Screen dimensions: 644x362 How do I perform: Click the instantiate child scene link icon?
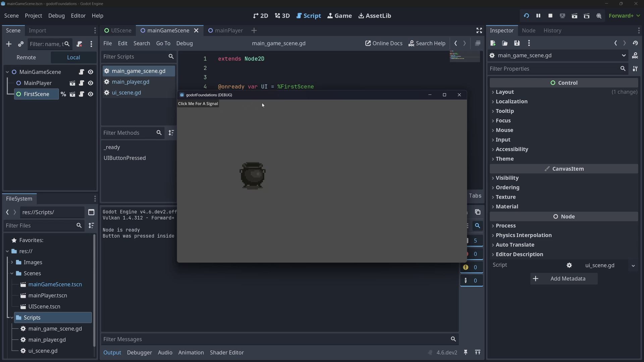click(21, 44)
